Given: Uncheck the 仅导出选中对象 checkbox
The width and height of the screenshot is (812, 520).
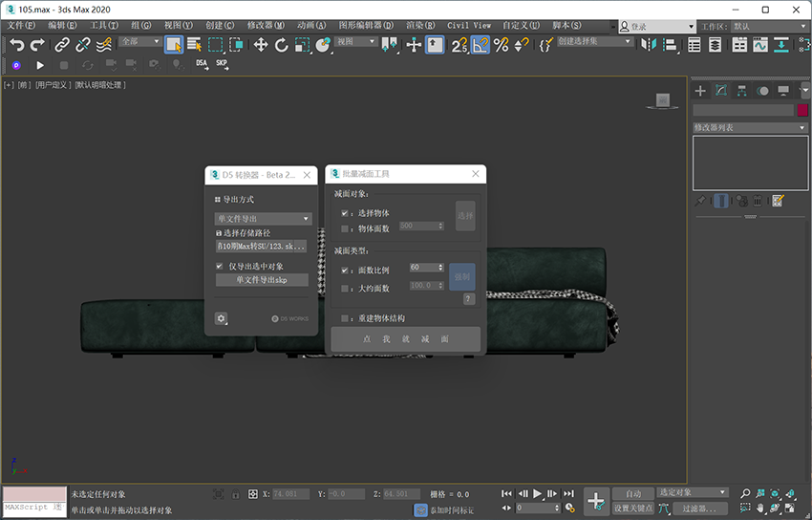Looking at the screenshot, I should (x=220, y=266).
